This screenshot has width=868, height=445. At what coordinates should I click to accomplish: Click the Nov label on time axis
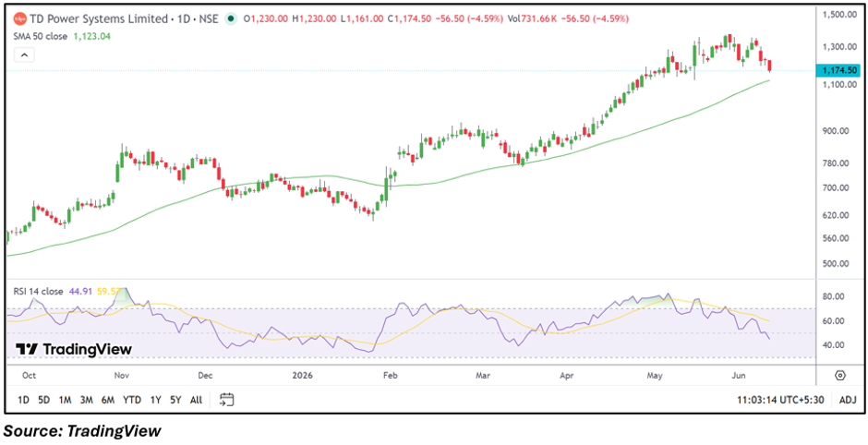(x=122, y=376)
